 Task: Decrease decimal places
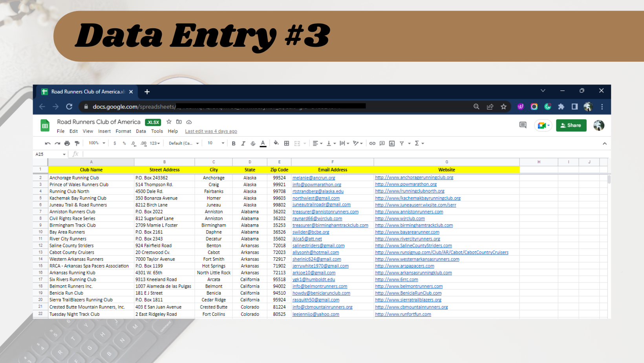click(134, 143)
